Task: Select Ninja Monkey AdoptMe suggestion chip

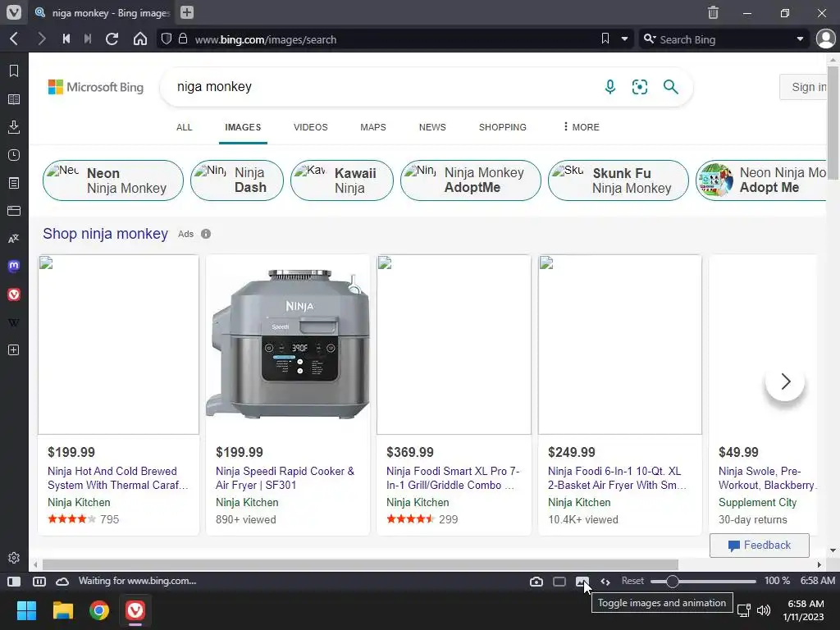Action: coord(470,180)
